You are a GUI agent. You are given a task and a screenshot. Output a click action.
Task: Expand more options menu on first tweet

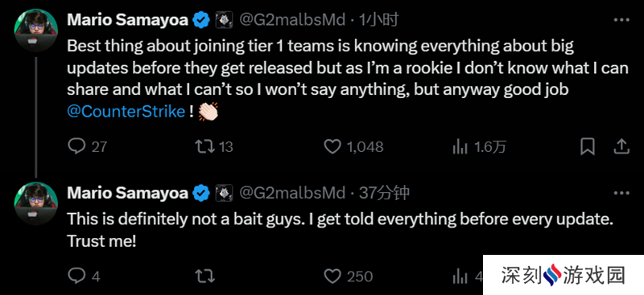coord(621,20)
